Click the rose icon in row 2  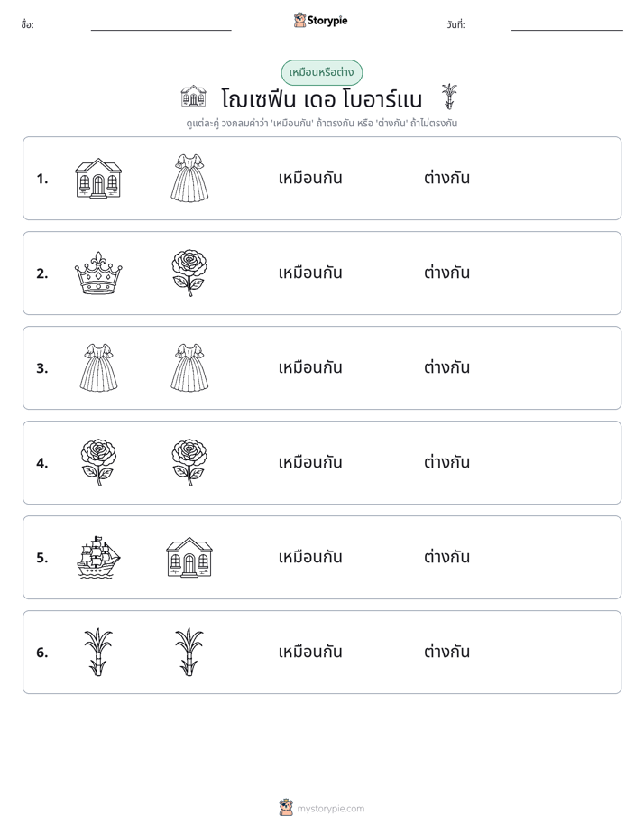pos(189,273)
